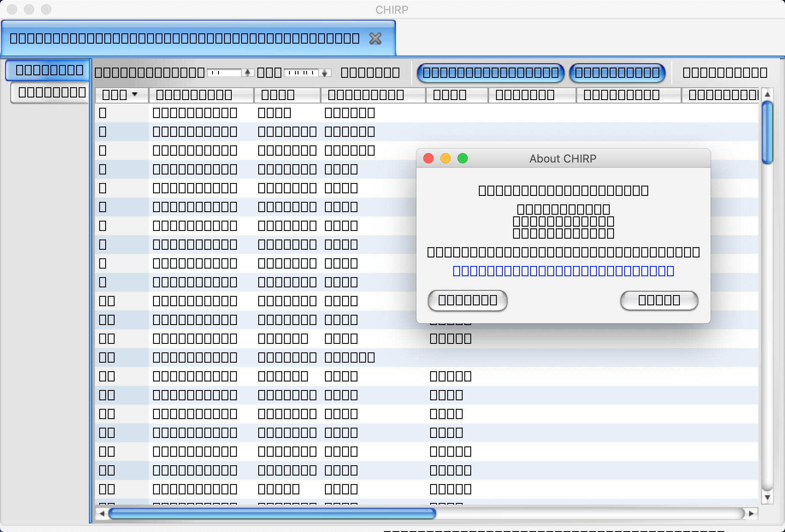
Task: Click the right button in About CHIRP dialog
Action: (659, 300)
